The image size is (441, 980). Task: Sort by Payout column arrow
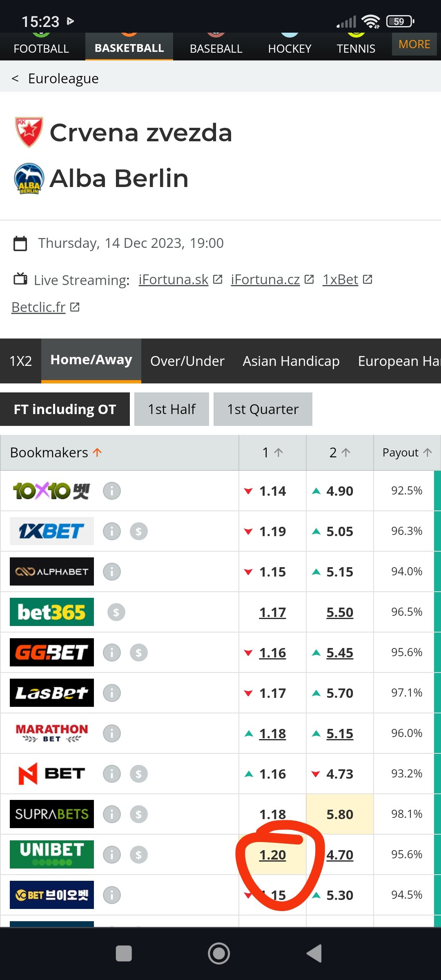(x=428, y=452)
